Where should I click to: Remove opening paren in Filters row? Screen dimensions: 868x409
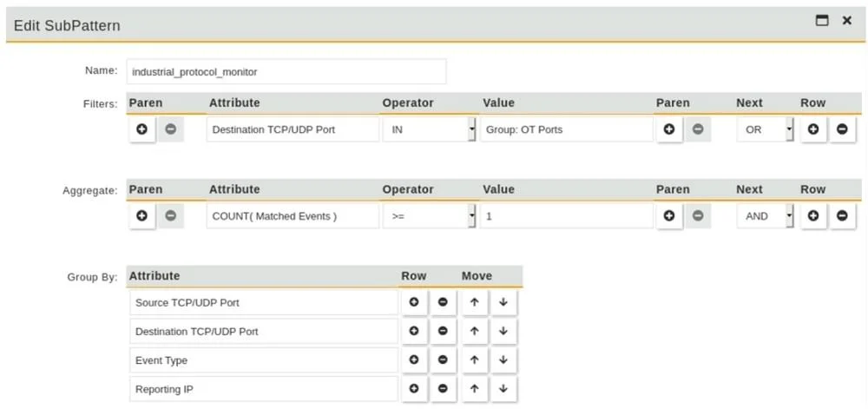pos(170,129)
